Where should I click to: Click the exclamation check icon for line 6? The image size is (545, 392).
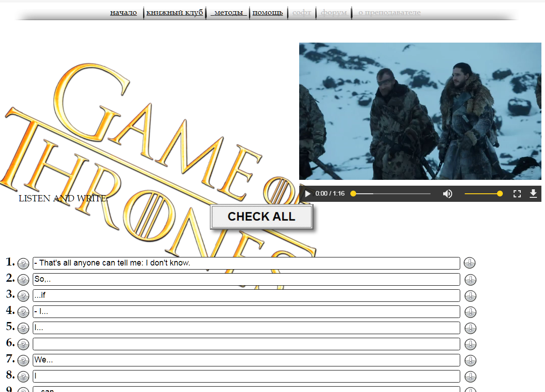(x=471, y=344)
